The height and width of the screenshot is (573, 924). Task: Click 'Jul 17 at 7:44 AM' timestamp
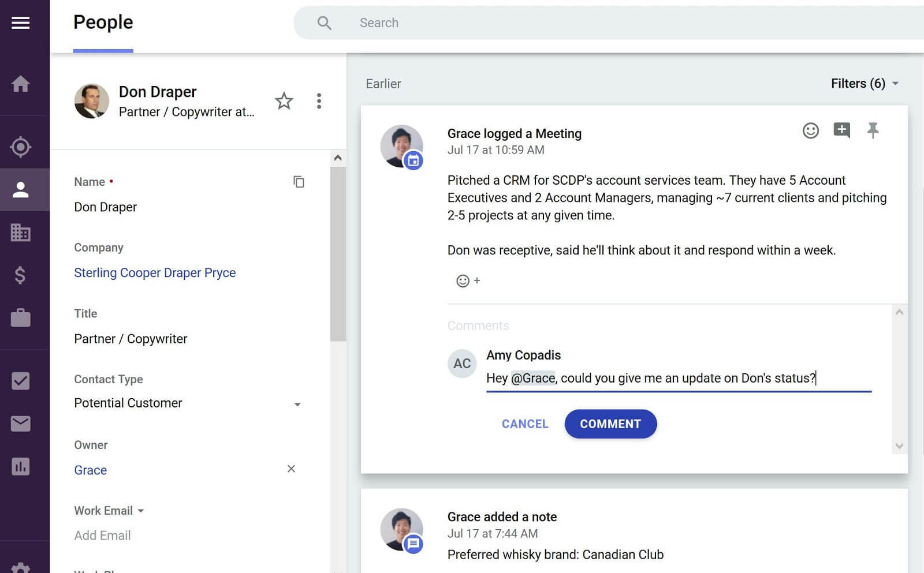[493, 534]
